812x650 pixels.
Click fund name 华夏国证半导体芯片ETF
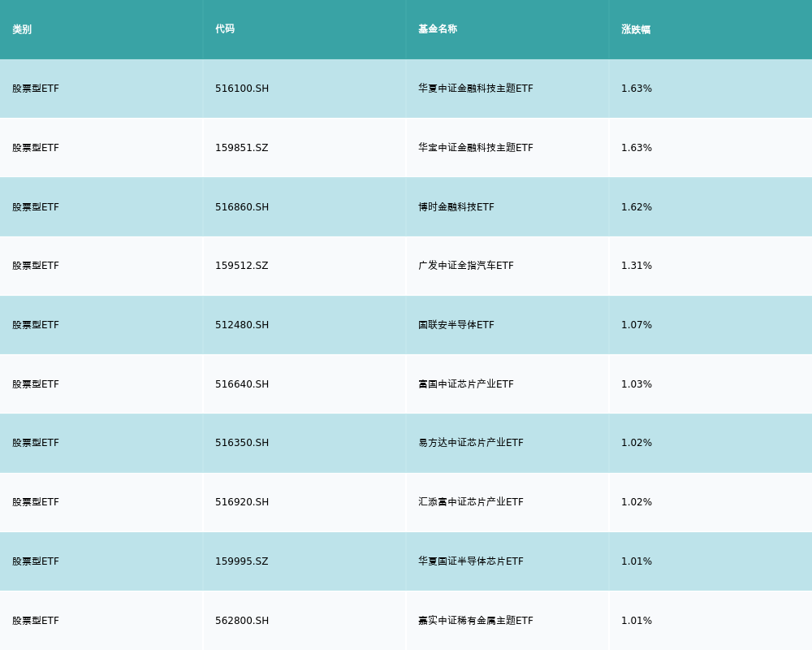click(x=471, y=561)
